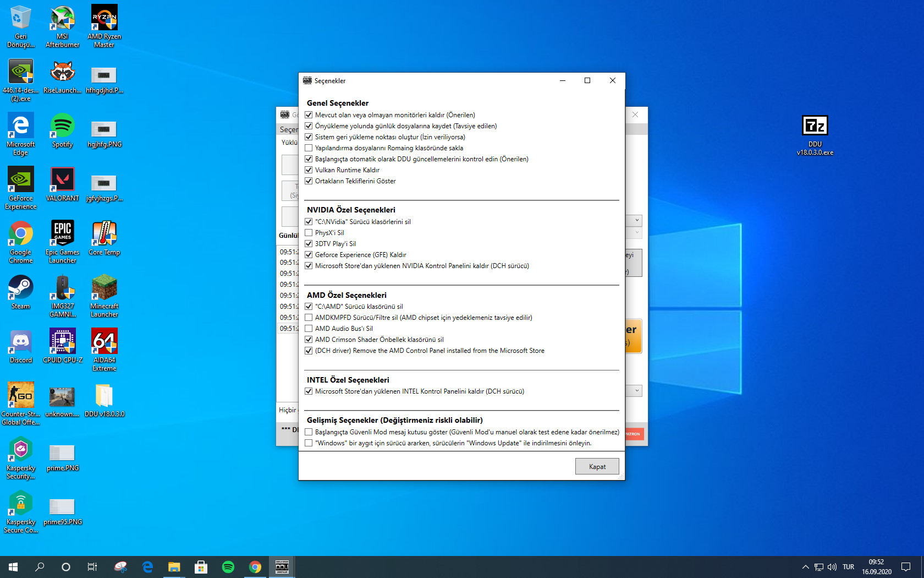
Task: Toggle '"C:\AMD" Sürücü klasörünü sil' checkbox
Action: pyautogui.click(x=309, y=307)
